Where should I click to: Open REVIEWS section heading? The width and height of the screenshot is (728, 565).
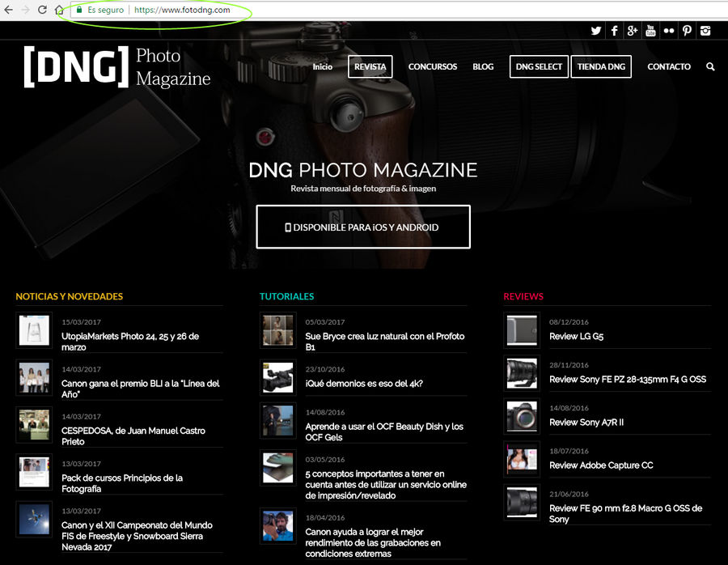pyautogui.click(x=523, y=296)
